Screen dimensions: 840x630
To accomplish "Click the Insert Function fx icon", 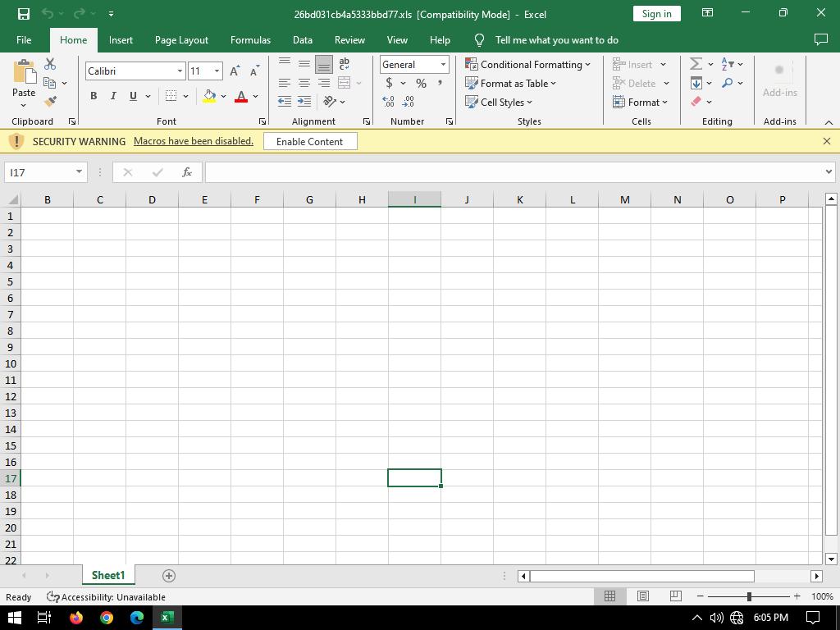I will pyautogui.click(x=187, y=172).
